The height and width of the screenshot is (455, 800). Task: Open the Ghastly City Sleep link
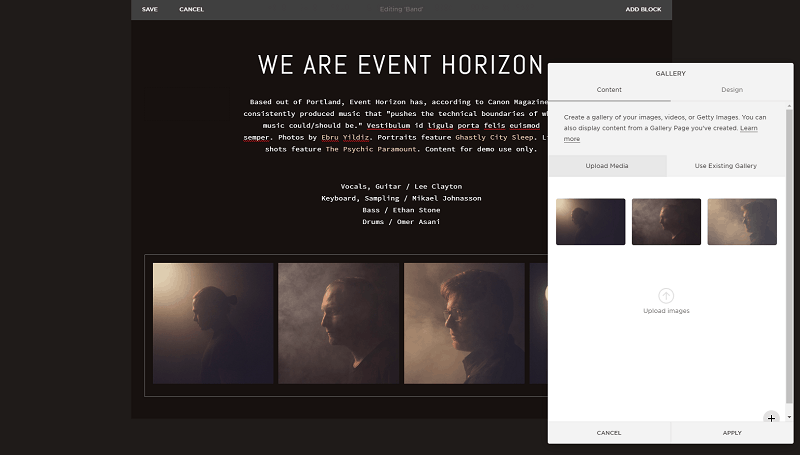tap(494, 137)
